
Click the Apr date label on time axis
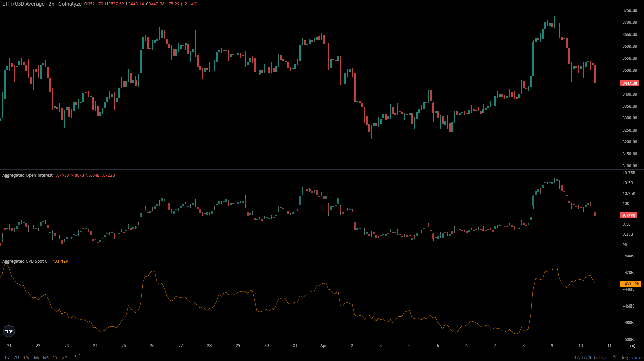click(x=324, y=346)
